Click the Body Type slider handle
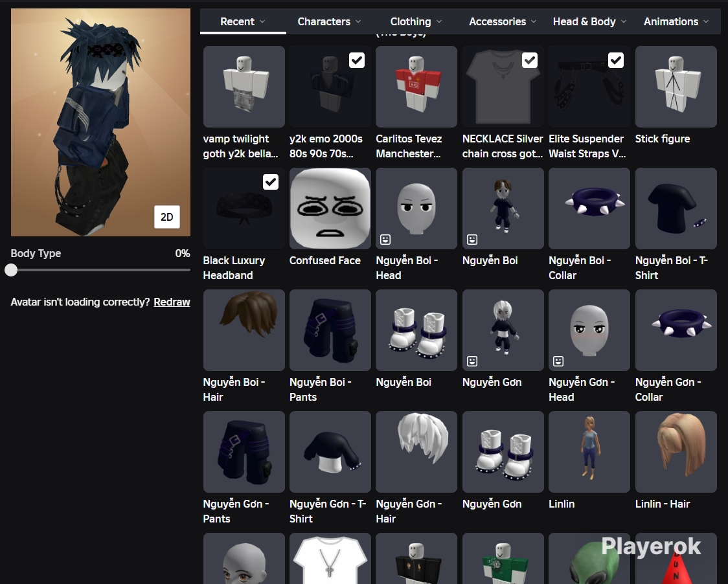Viewport: 728px width, 584px height. pos(11,270)
